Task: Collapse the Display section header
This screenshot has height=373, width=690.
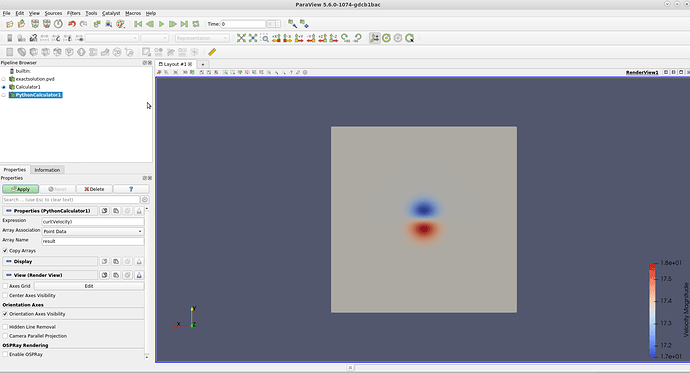Action: pos(50,261)
